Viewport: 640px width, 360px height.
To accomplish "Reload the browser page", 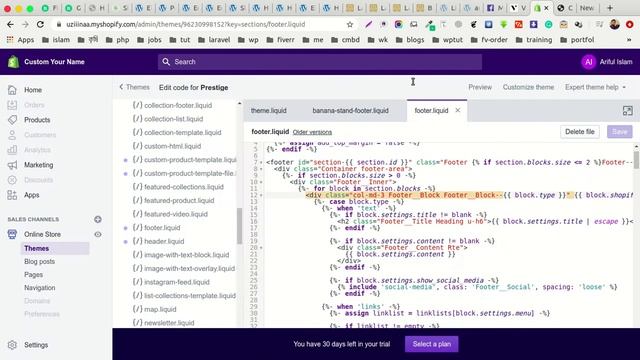I will (40, 24).
